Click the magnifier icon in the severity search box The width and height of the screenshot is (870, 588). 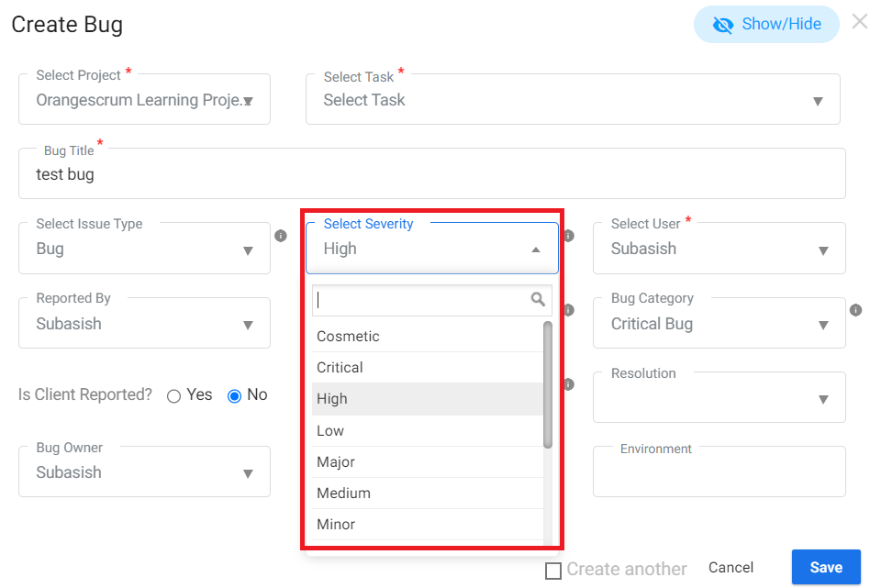(538, 300)
